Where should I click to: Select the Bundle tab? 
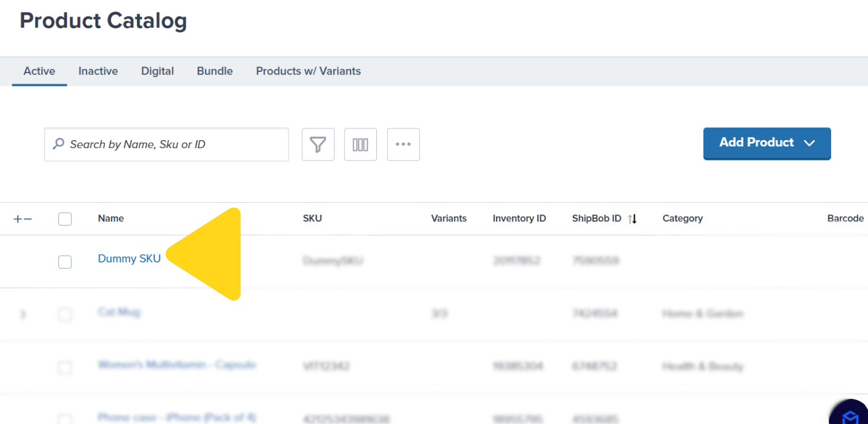(x=214, y=71)
